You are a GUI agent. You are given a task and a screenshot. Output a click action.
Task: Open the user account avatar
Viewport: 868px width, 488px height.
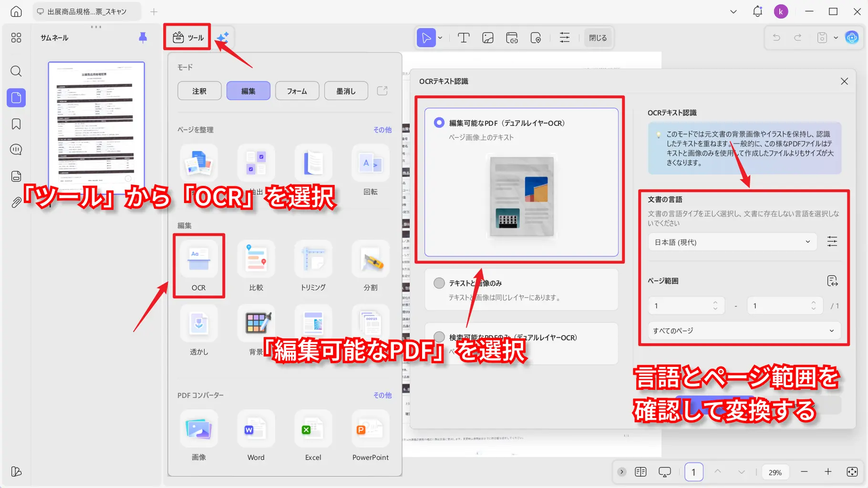pos(781,11)
